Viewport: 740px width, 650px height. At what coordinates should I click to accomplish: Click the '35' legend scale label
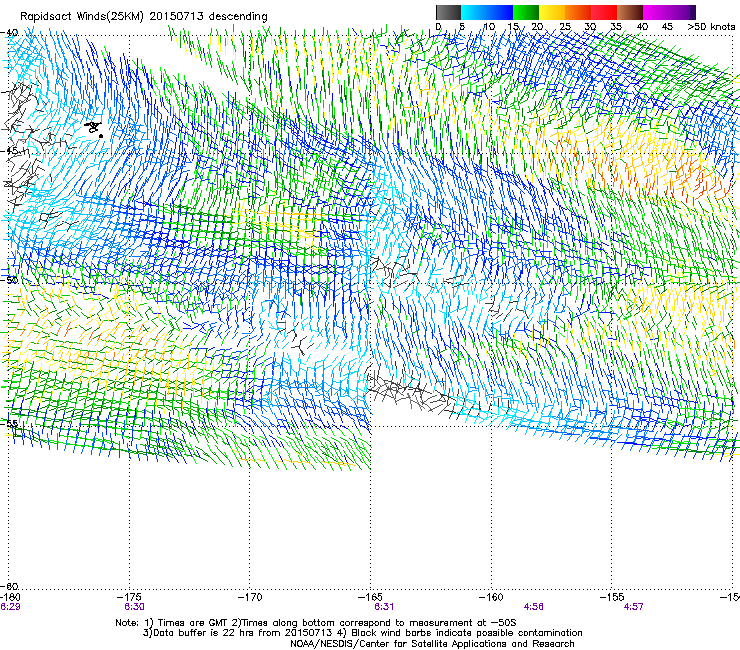coord(616,26)
